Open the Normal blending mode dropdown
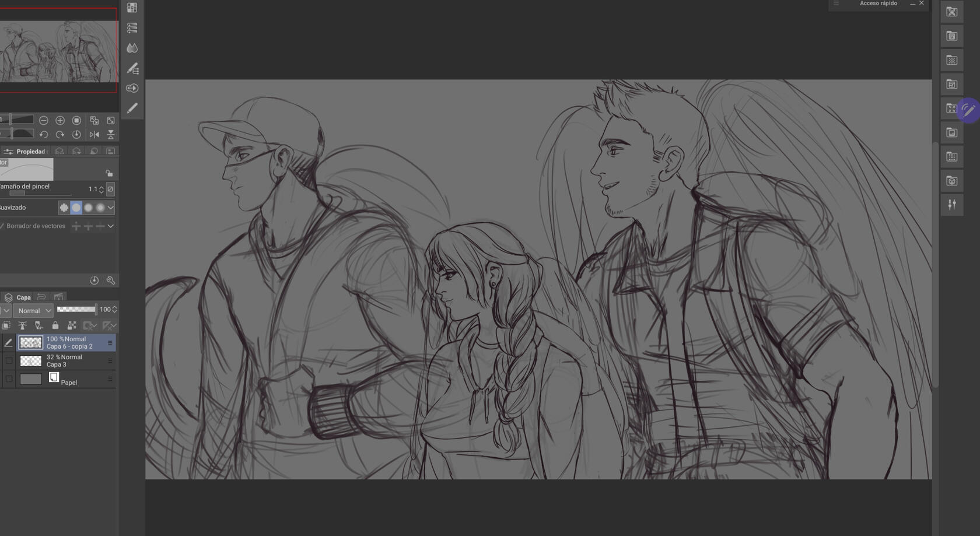Image resolution: width=980 pixels, height=536 pixels. coord(33,310)
